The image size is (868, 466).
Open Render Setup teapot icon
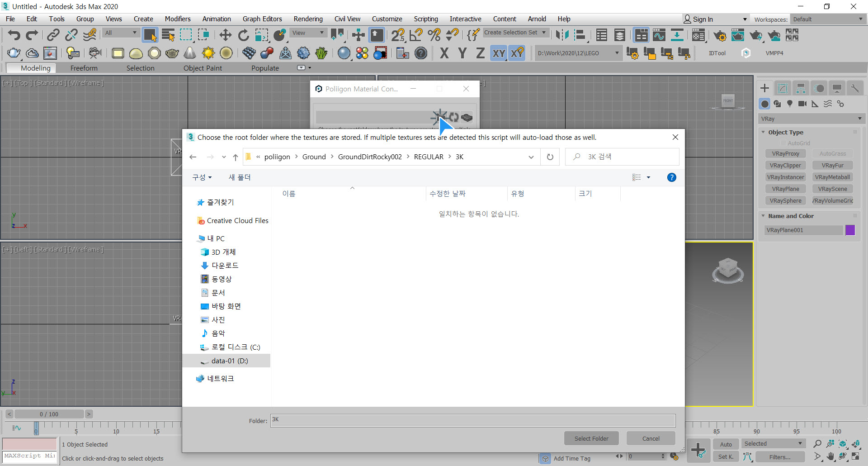720,35
